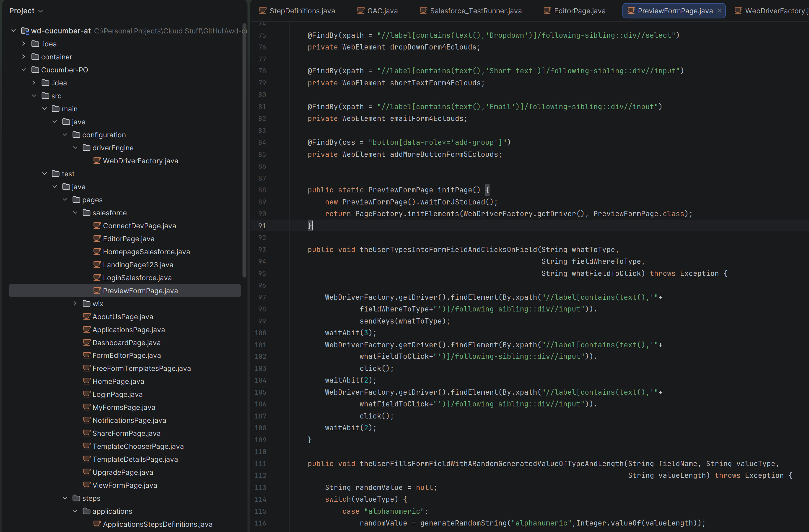This screenshot has width=809, height=532.
Task: Click the container folder icon
Action: click(35, 57)
